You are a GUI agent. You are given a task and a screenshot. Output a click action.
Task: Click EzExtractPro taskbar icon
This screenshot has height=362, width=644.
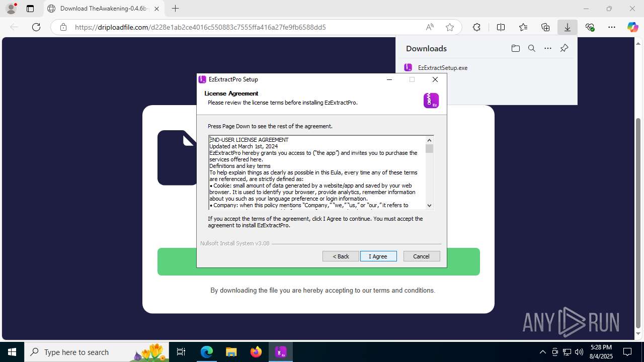pyautogui.click(x=281, y=352)
